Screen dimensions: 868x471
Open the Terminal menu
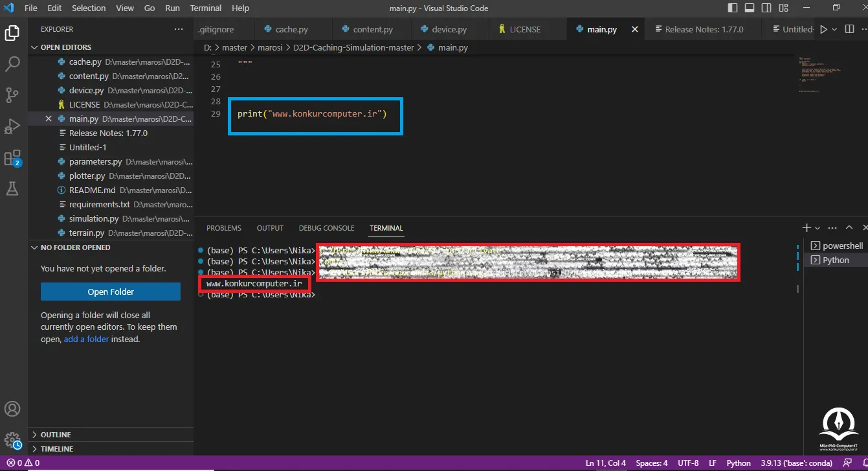tap(206, 8)
